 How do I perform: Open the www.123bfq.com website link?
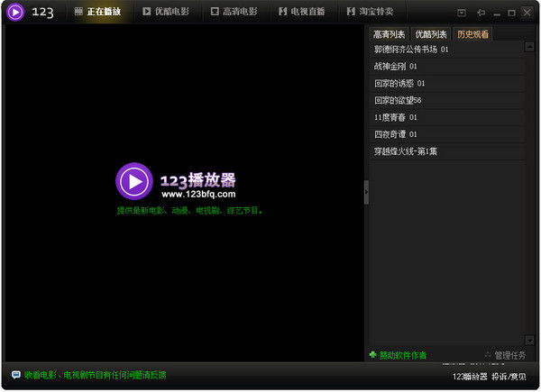(198, 194)
